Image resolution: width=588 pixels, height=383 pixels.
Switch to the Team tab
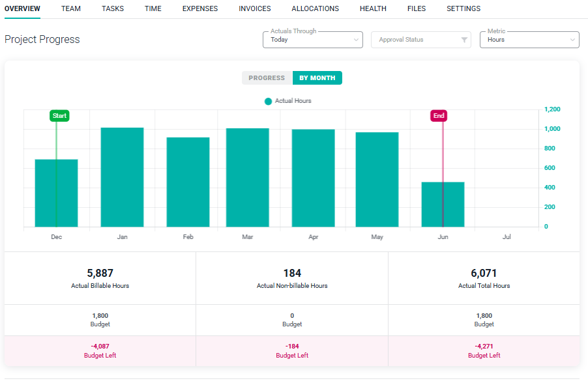point(71,8)
